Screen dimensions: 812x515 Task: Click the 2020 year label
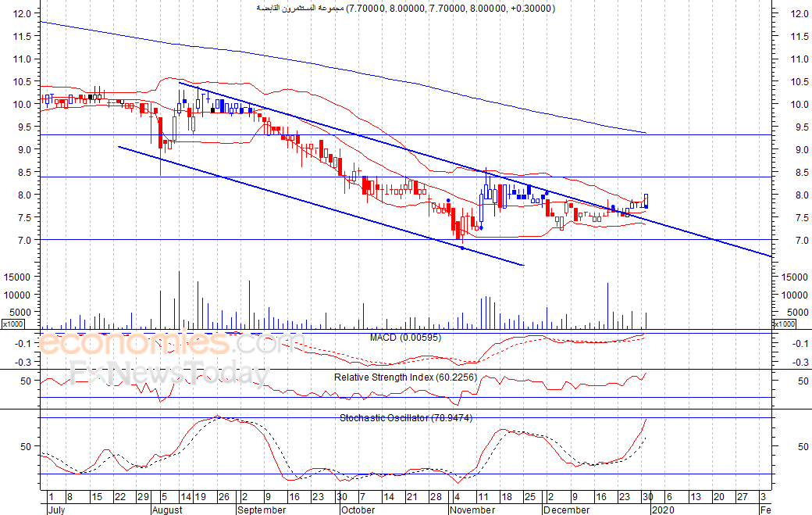coord(663,510)
